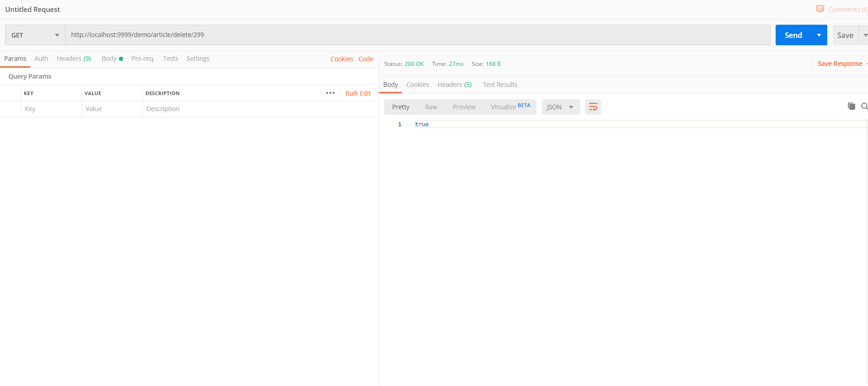The image size is (868, 386).
Task: Click the request URL field
Action: coord(418,35)
